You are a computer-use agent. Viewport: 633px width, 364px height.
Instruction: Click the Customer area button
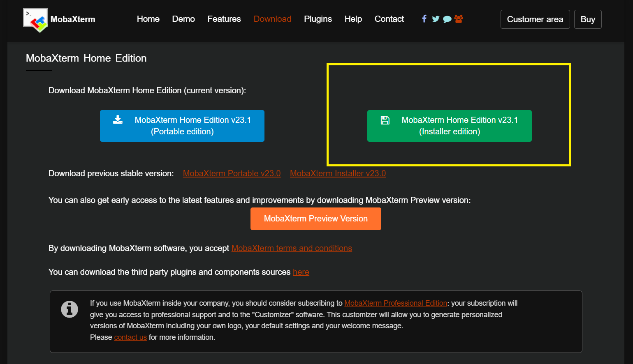click(x=535, y=19)
